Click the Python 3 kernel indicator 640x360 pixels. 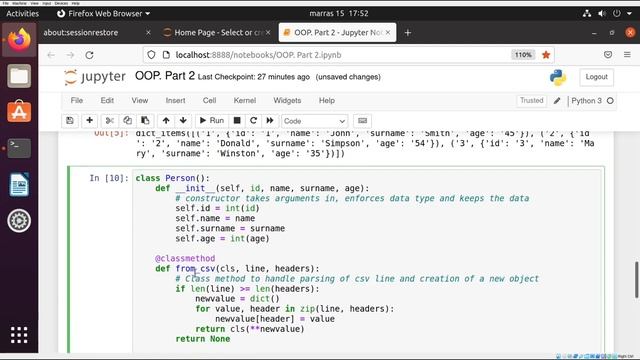[587, 101]
